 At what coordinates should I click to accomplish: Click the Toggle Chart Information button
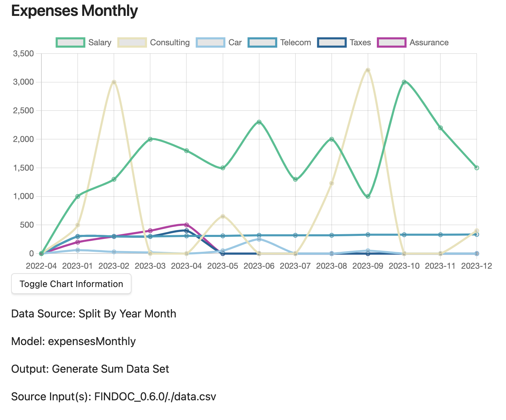coord(71,284)
